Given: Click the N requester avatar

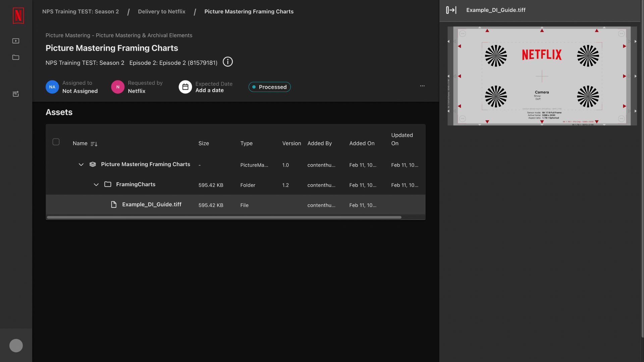Looking at the screenshot, I should [x=118, y=87].
